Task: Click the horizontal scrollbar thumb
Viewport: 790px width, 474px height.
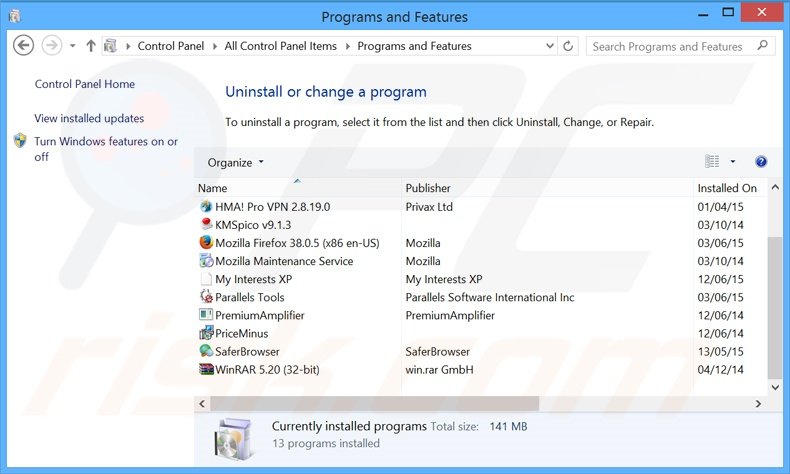Action: coord(374,403)
